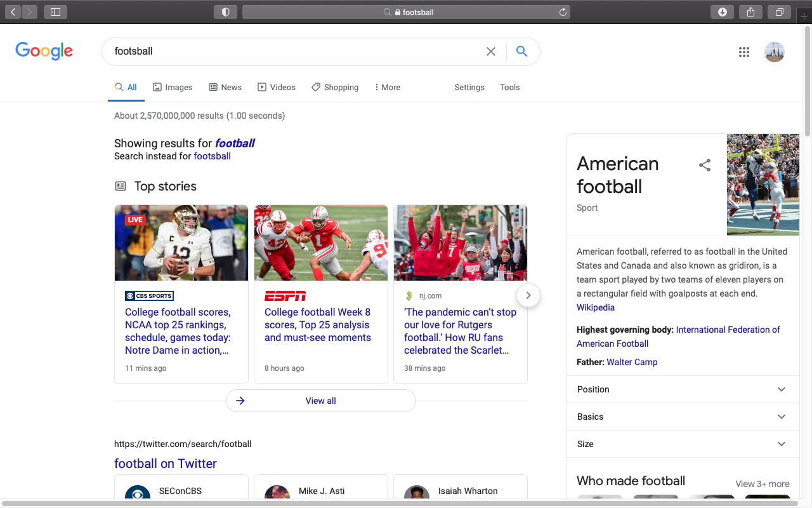Go back with Safari back arrow

13,11
